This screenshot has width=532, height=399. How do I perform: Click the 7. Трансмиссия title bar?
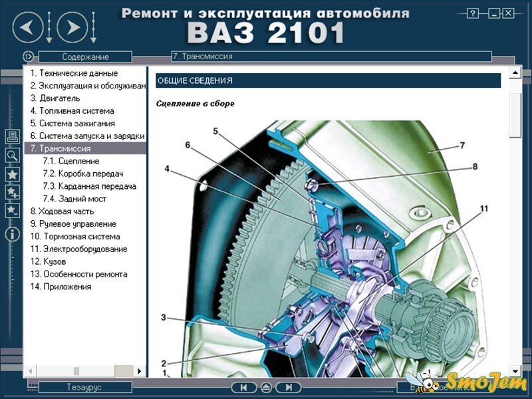pyautogui.click(x=331, y=57)
